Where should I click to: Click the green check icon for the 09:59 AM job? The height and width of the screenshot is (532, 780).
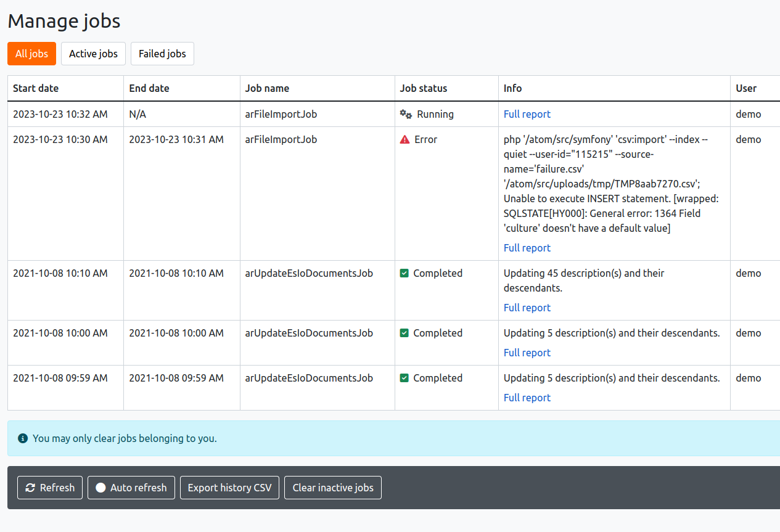(404, 378)
